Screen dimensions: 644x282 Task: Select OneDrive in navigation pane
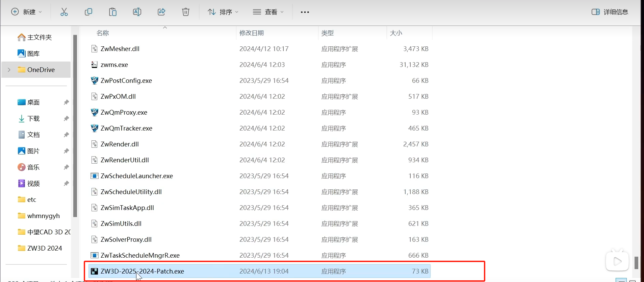[x=41, y=70]
